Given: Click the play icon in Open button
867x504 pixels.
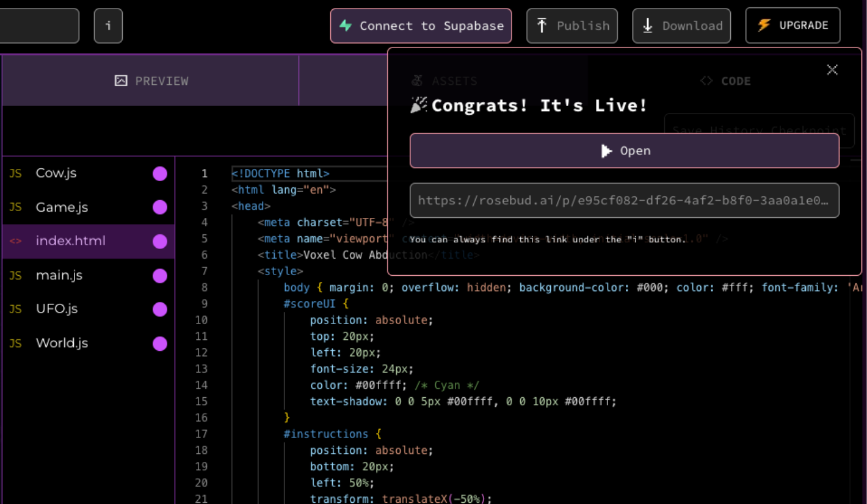Looking at the screenshot, I should click(x=606, y=151).
